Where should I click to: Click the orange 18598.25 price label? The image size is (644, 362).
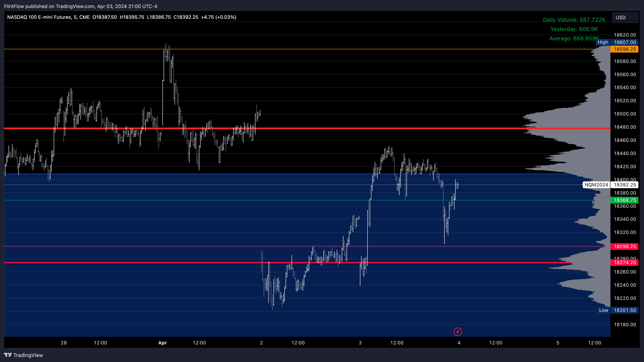tap(624, 49)
